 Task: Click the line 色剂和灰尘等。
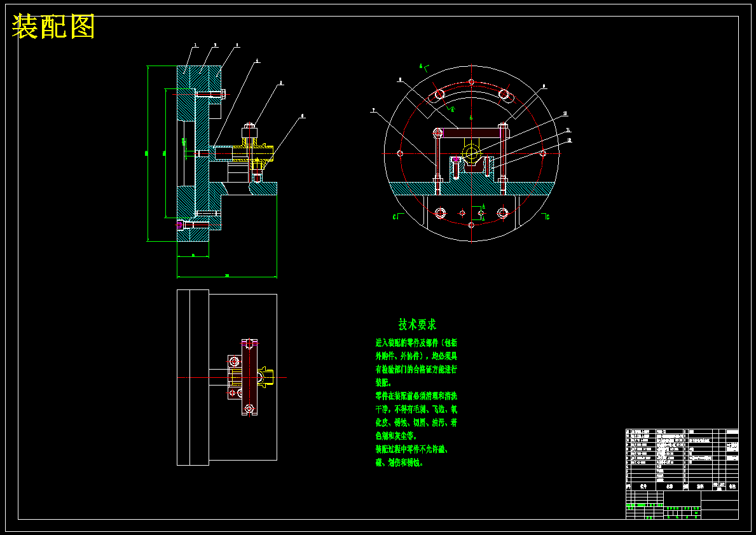coord(395,436)
